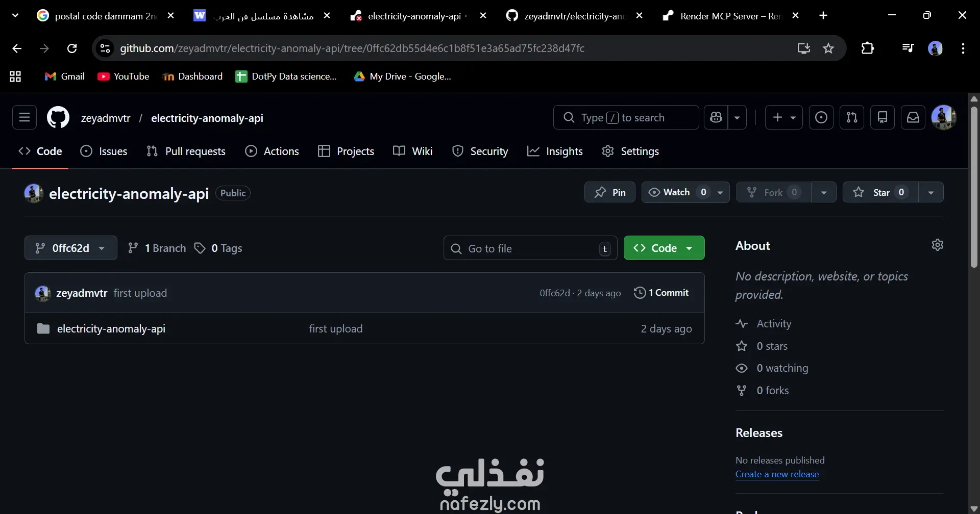
Task: Open the Repositories icon in header
Action: 883,118
